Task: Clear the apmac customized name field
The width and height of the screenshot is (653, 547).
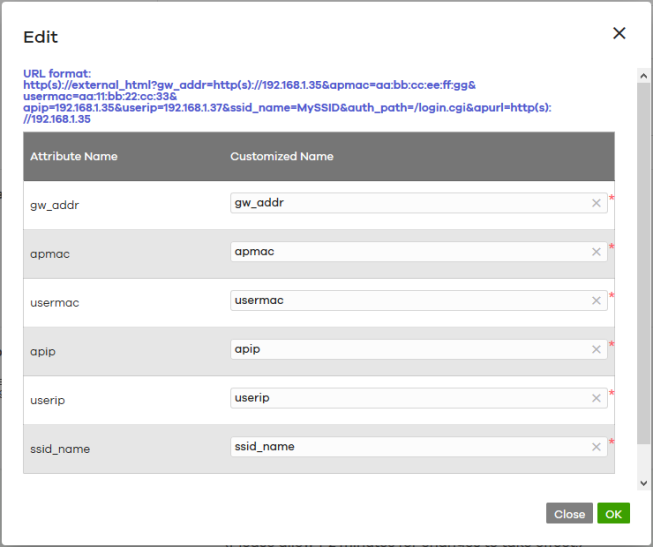Action: (596, 252)
